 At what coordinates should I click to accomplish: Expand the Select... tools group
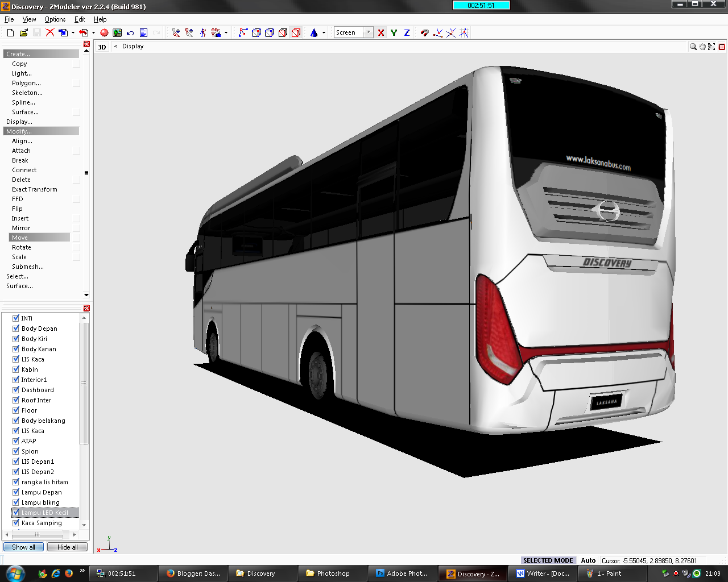coord(17,276)
